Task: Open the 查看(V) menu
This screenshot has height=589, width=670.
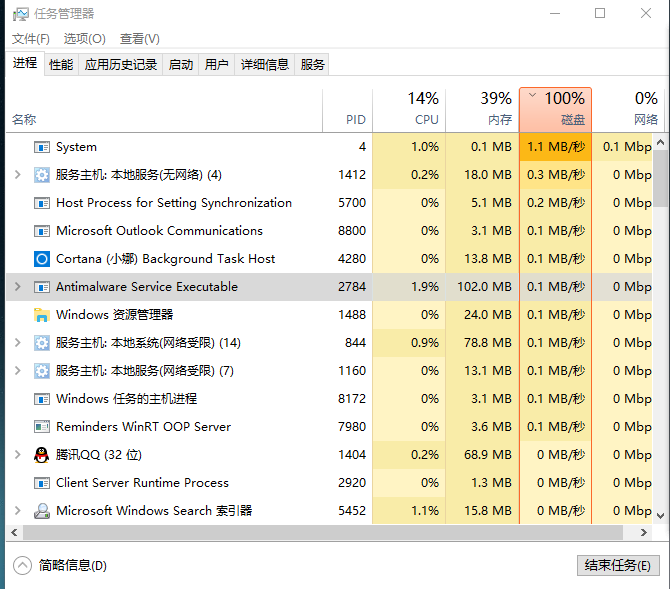Action: [x=140, y=39]
